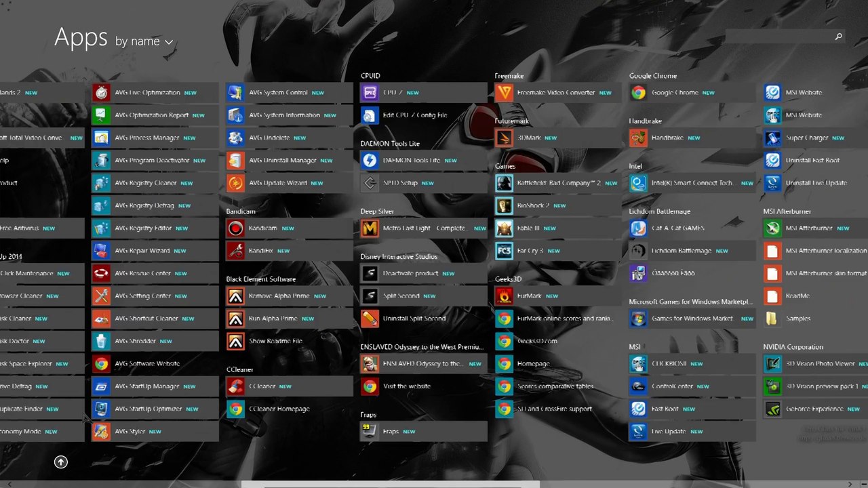Click the circular up arrow button
Image resolution: width=868 pixels, height=488 pixels.
(x=61, y=462)
